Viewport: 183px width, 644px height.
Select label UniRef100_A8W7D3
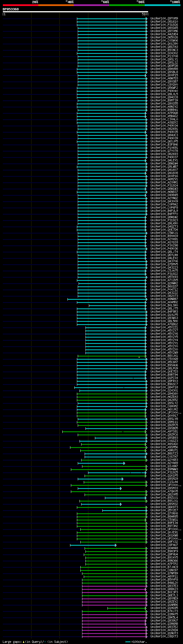[164, 79]
